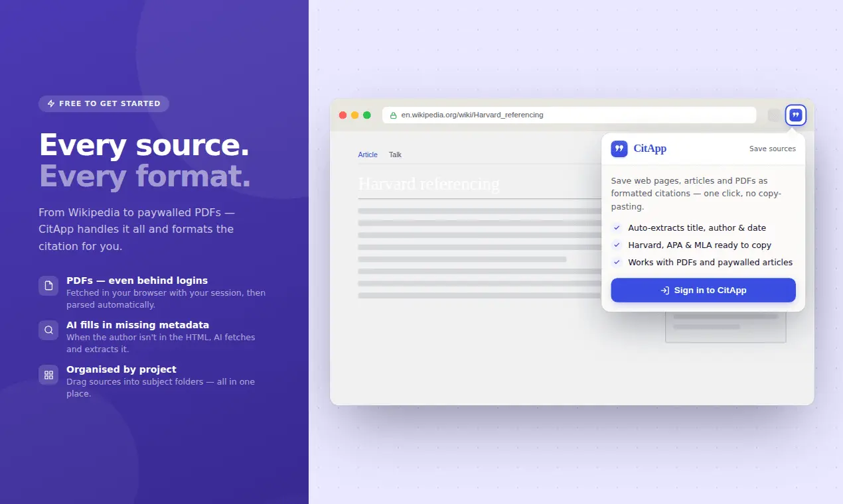The image size is (843, 504).
Task: Click 'PDFs — even behind logins' heading
Action: (x=137, y=281)
